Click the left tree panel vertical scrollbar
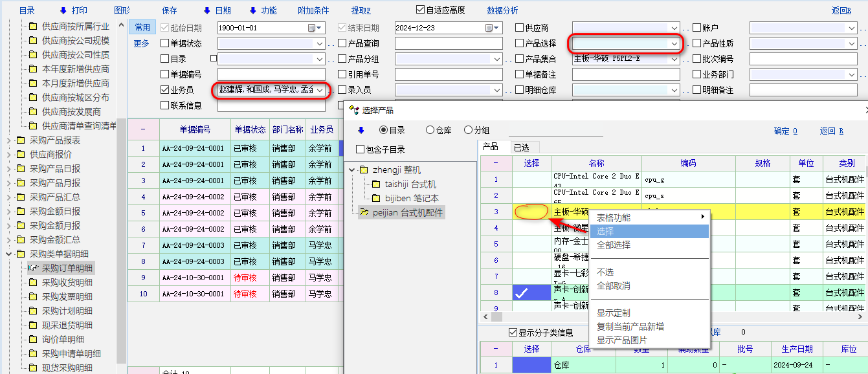This screenshot has width=868, height=374. point(121,194)
